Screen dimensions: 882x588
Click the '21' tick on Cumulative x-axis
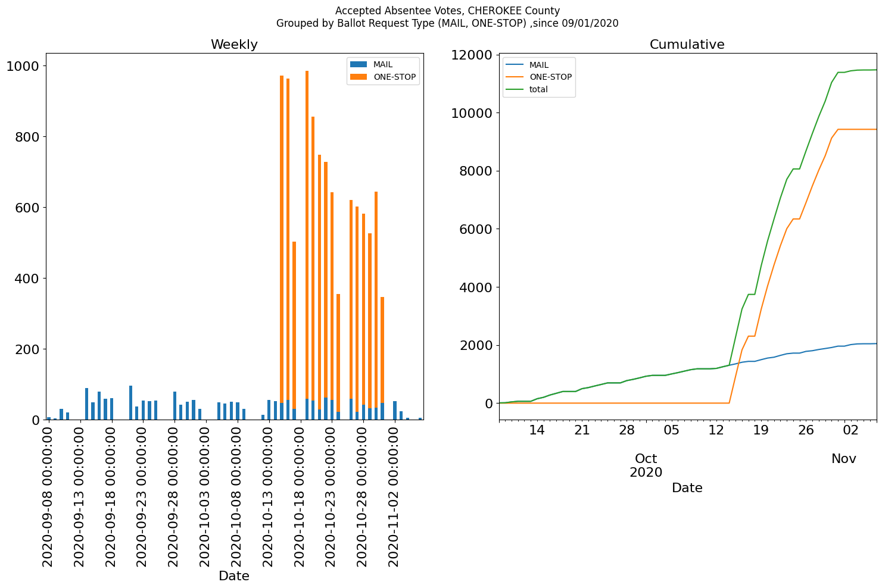(582, 430)
